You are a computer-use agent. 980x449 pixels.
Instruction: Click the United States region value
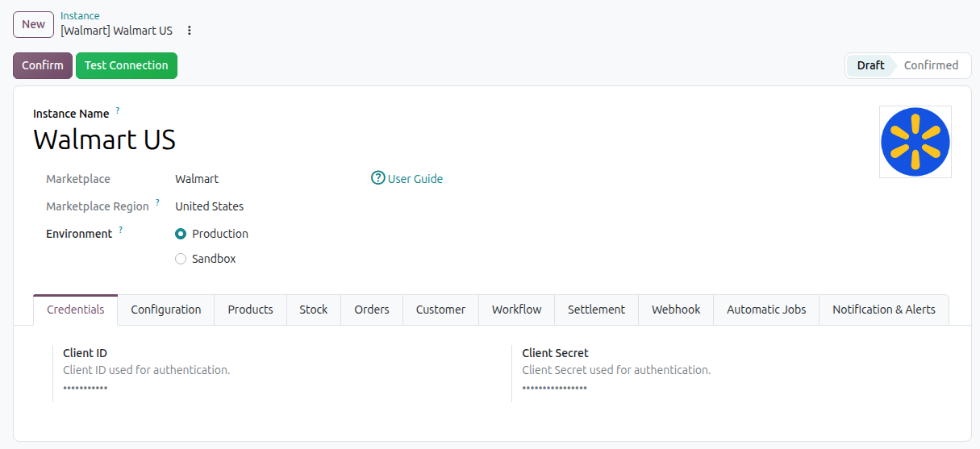pos(210,206)
